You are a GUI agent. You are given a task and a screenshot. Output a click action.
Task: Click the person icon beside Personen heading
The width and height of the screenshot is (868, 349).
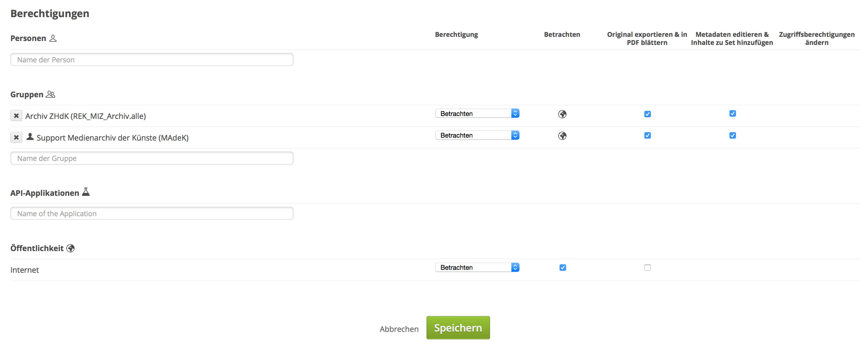tap(53, 38)
